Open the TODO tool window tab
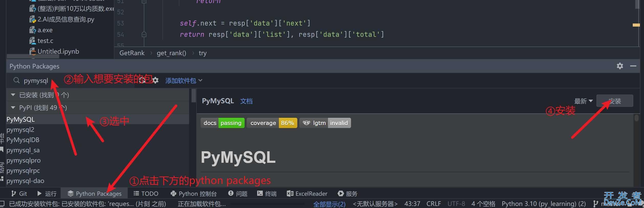Screen dimensions: 644x208 coord(146,193)
